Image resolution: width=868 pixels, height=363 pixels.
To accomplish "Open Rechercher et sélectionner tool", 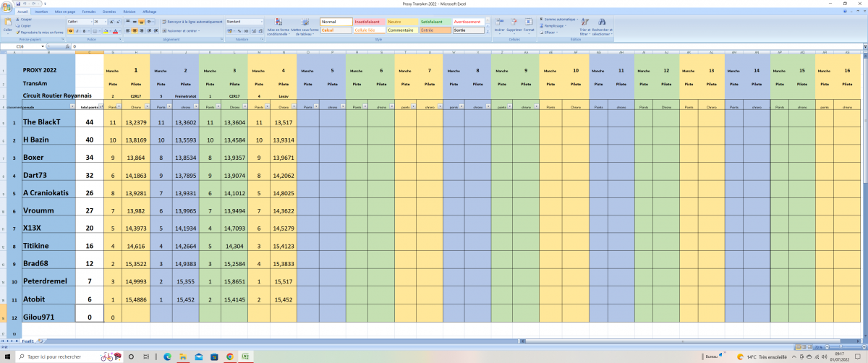I will [603, 26].
